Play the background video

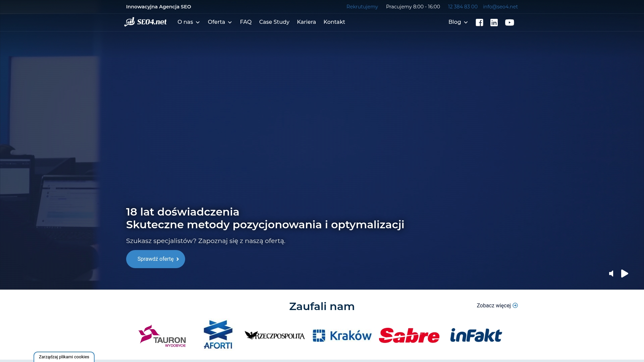[625, 274]
